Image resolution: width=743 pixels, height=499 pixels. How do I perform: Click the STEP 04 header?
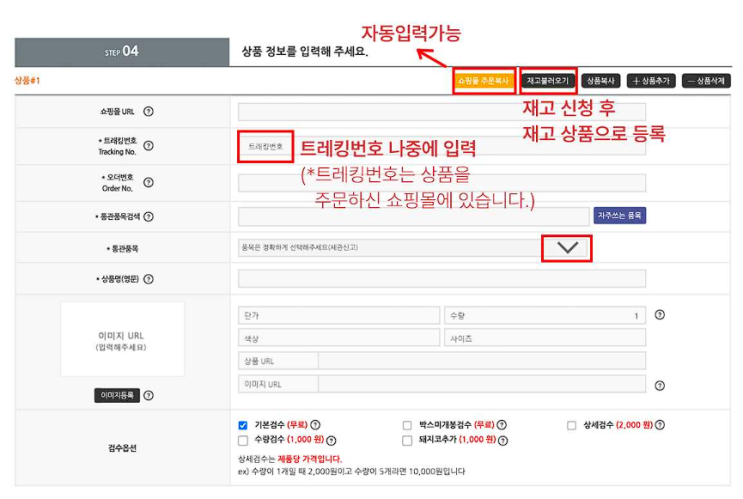pyautogui.click(x=122, y=52)
